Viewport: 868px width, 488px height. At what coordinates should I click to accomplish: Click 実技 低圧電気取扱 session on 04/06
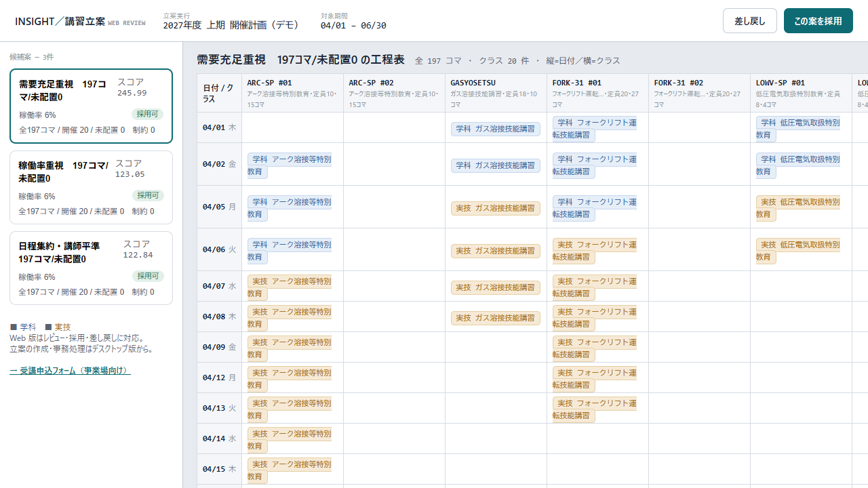click(798, 251)
